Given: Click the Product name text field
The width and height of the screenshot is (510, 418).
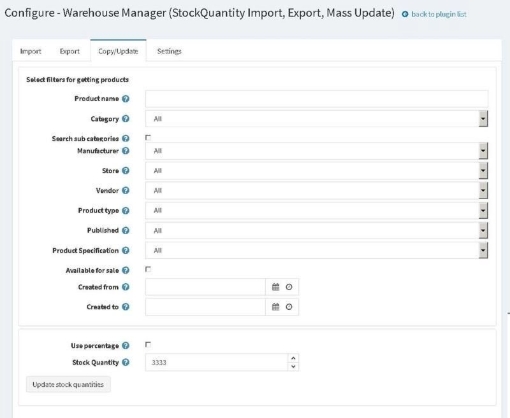Looking at the screenshot, I should (x=316, y=99).
